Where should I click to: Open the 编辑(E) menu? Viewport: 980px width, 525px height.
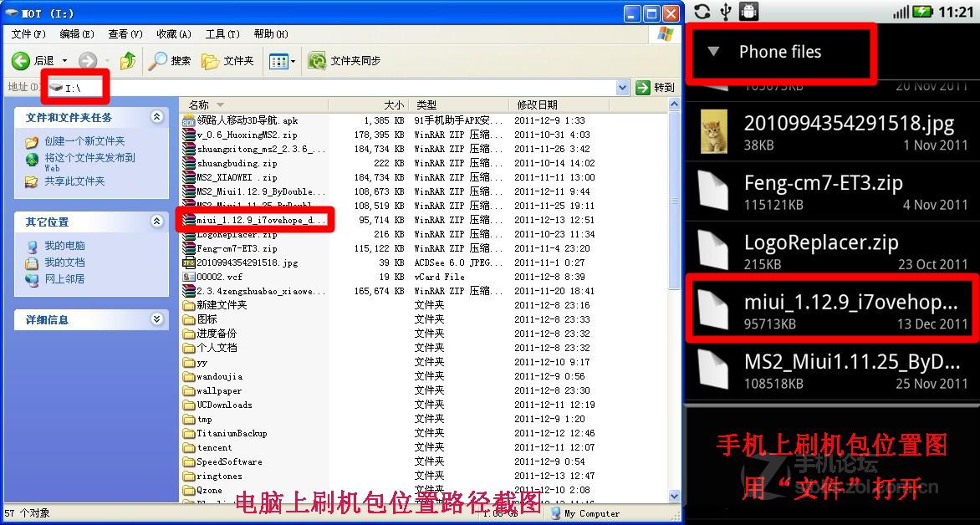coord(77,33)
